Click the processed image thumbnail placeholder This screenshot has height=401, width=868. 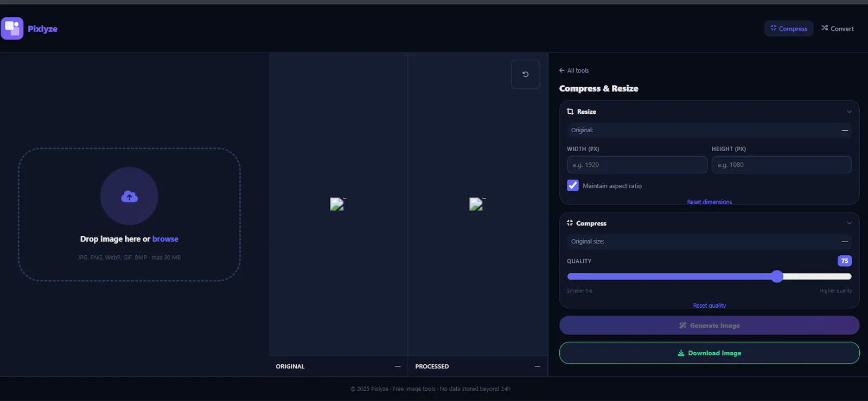(477, 204)
